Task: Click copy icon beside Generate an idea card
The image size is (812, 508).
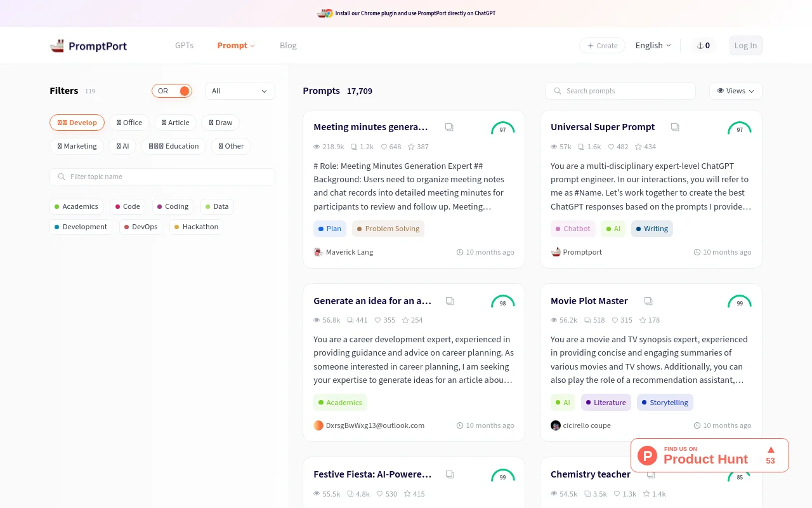Action: pos(449,301)
